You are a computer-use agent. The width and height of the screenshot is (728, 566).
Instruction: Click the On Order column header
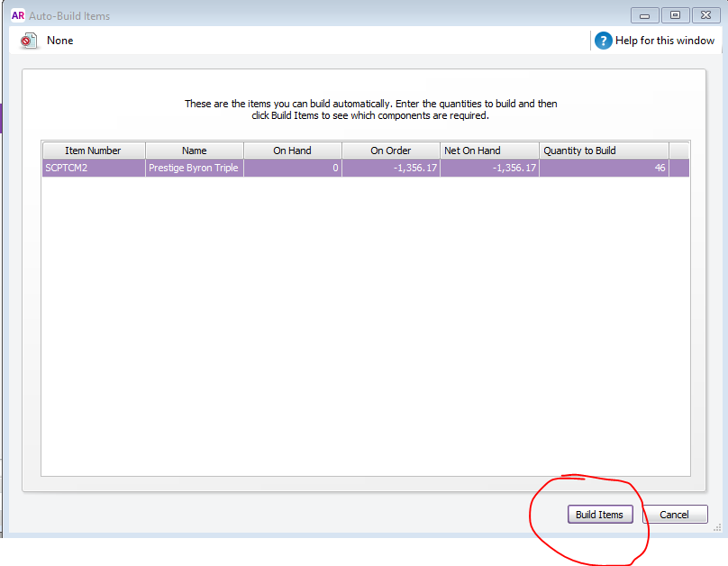(x=390, y=151)
